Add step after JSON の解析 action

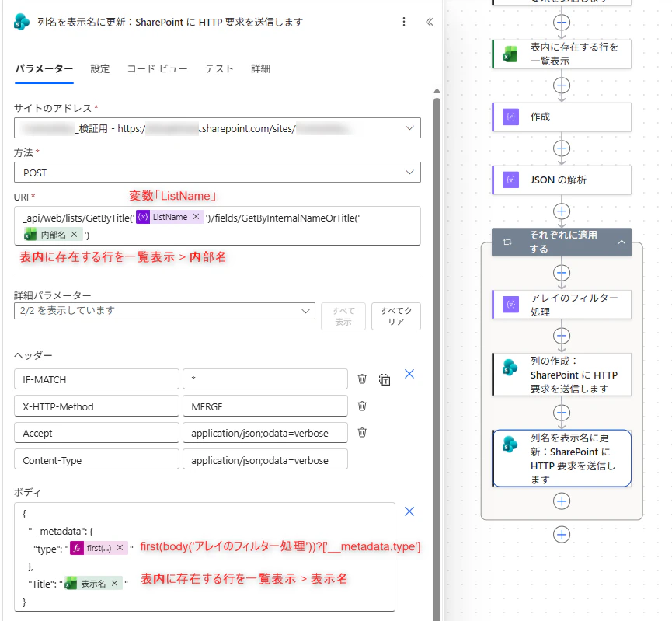point(562,211)
